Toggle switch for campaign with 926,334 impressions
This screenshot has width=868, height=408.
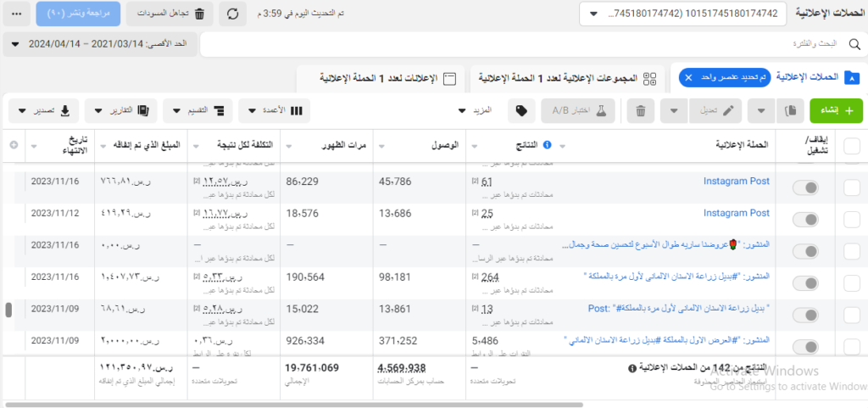(805, 347)
